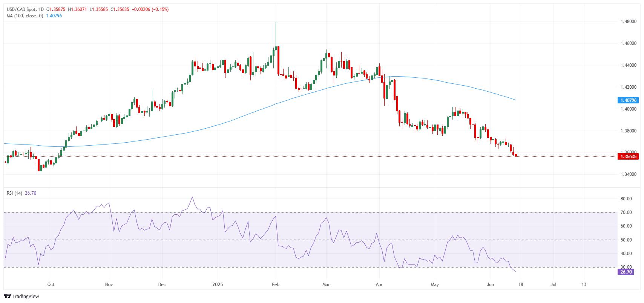The width and height of the screenshot is (644, 303).
Task: Click the May date axis label
Action: [435, 284]
